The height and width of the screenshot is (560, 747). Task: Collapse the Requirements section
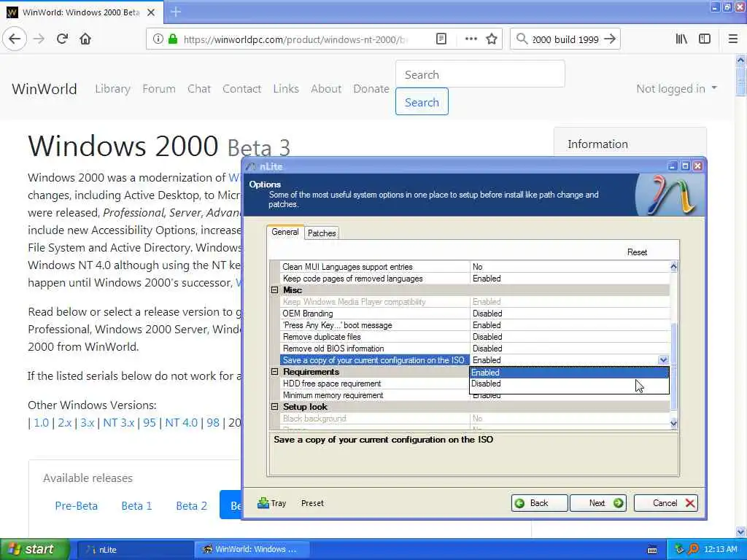tap(275, 371)
